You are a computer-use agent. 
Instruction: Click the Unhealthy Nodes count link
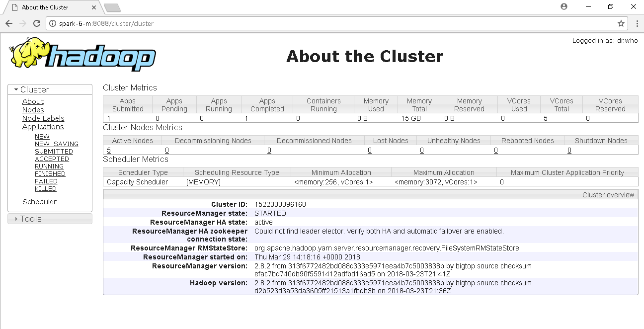(x=422, y=150)
